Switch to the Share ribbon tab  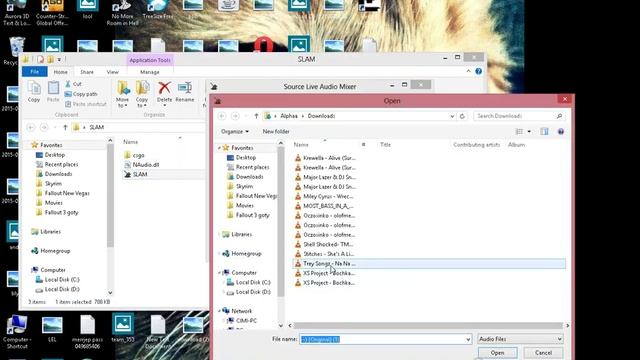click(87, 72)
